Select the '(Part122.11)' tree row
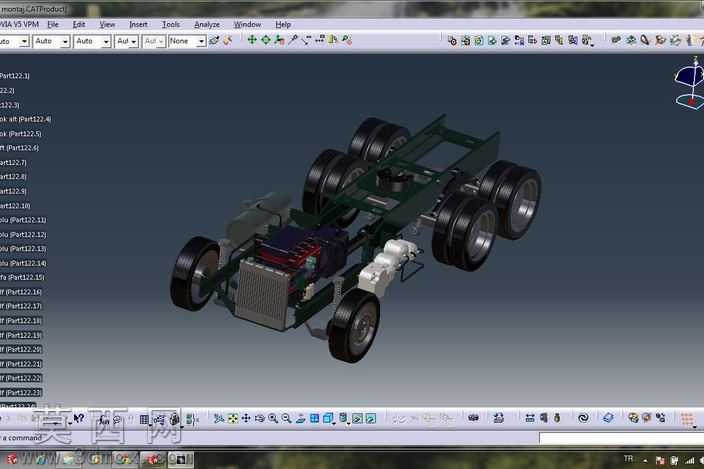704x469 pixels. tap(23, 220)
